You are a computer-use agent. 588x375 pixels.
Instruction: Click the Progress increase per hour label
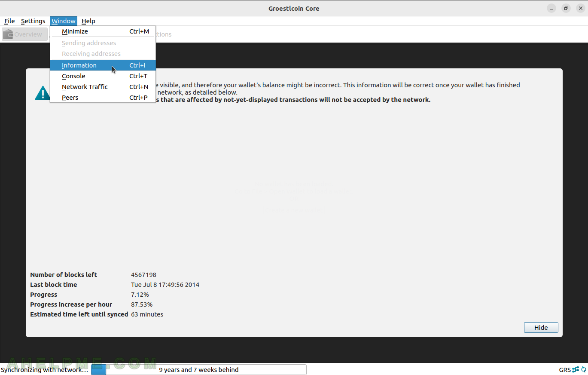pos(71,304)
